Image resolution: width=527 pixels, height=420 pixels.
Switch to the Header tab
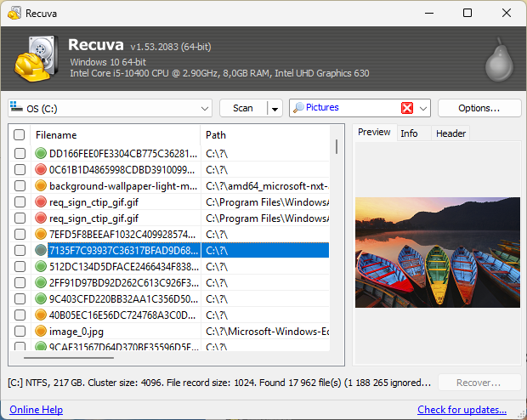click(450, 133)
